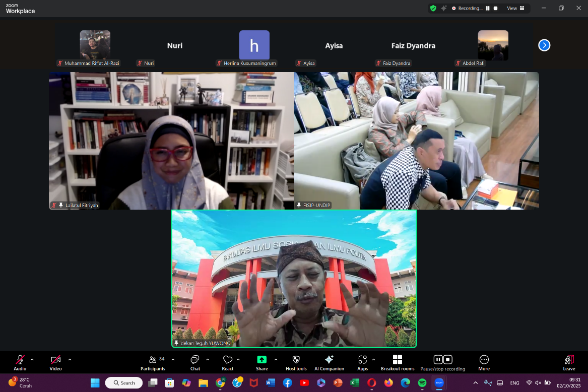588x392 pixels.
Task: Pause the recording in bottom toolbar
Action: [x=438, y=360]
